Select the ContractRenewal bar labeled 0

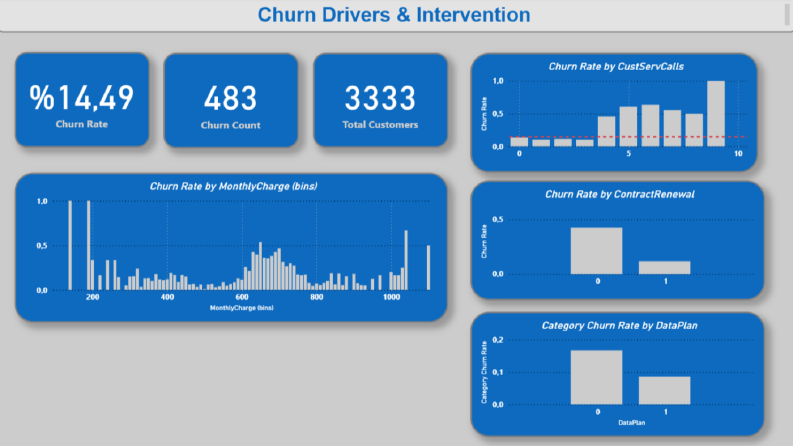coord(596,251)
